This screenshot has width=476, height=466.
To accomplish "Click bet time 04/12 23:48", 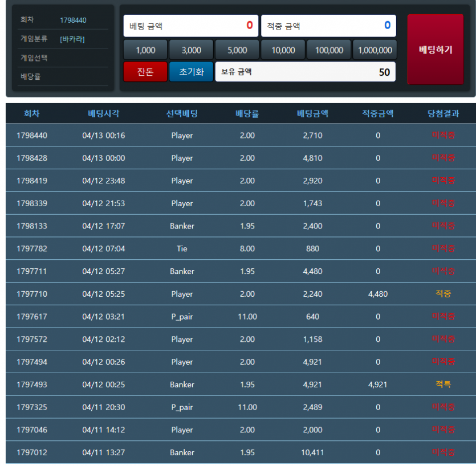I will (104, 181).
